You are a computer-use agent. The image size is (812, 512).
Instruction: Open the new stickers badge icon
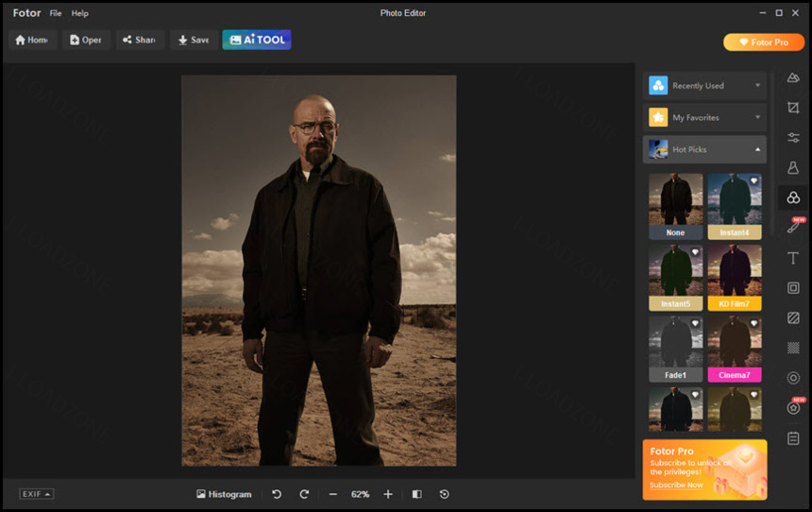tap(794, 407)
